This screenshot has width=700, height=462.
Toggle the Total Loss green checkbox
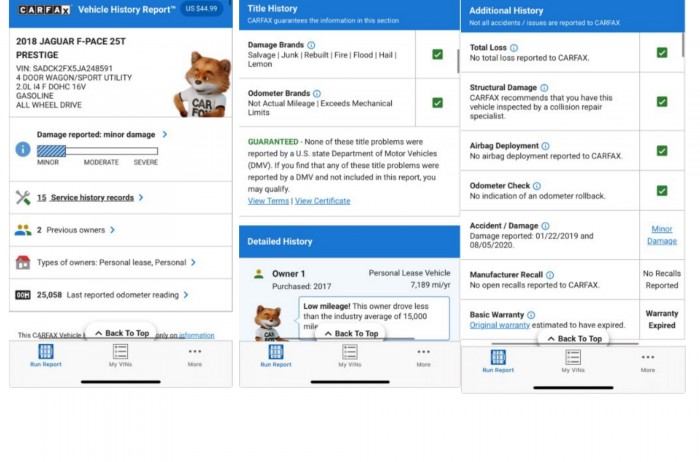pos(662,52)
